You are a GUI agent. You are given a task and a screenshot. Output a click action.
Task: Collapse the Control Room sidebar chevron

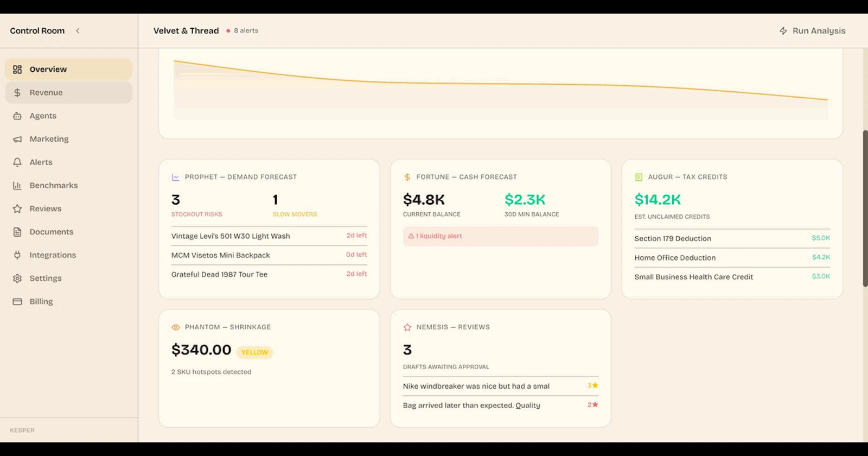(x=78, y=31)
